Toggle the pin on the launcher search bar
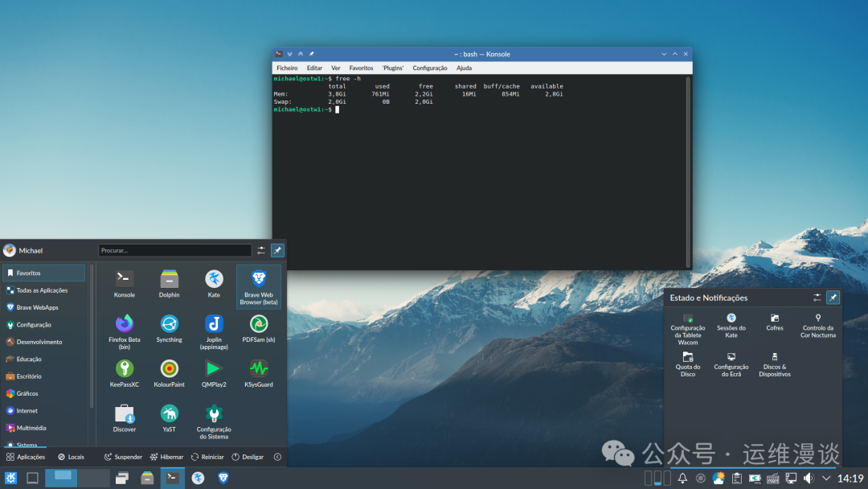Viewport: 868px width, 489px height. pos(277,250)
